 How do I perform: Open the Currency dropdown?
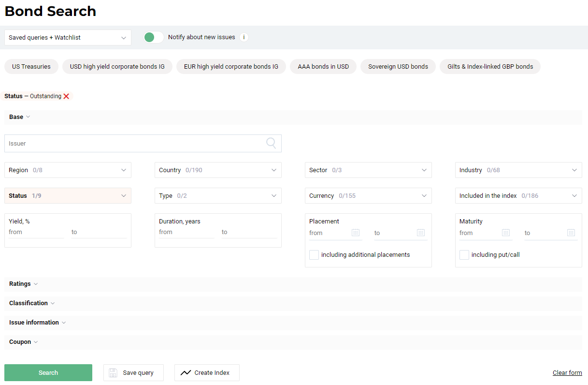[x=368, y=195]
